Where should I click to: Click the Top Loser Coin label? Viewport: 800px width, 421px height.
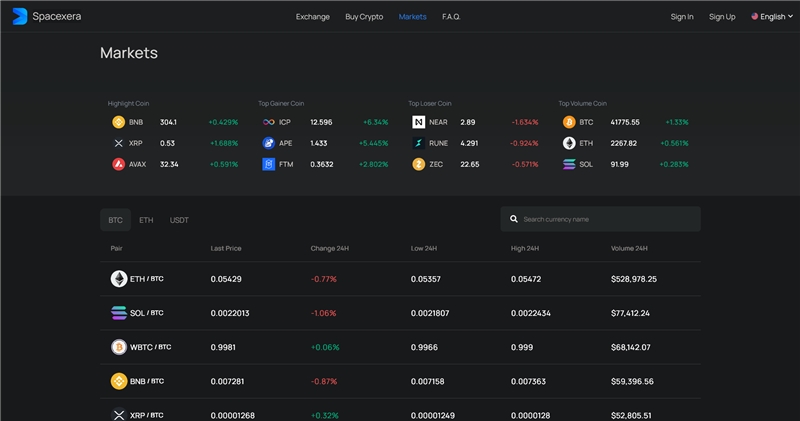[x=430, y=104]
